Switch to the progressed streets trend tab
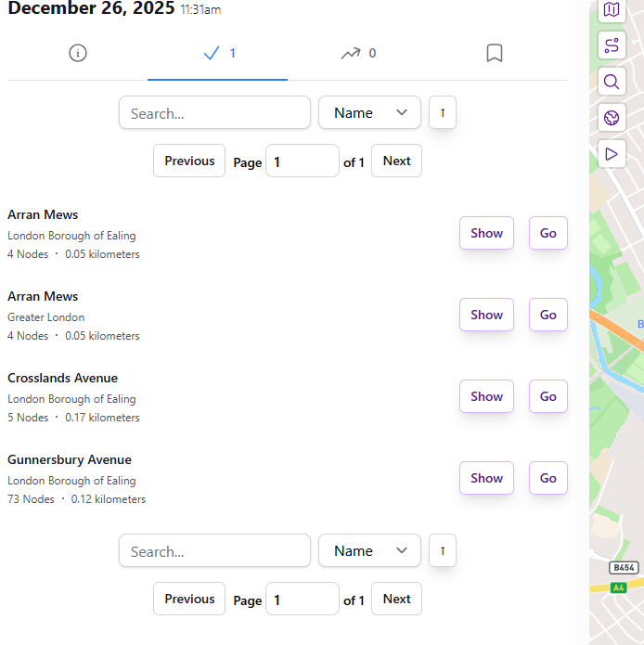The height and width of the screenshot is (645, 644). [357, 53]
